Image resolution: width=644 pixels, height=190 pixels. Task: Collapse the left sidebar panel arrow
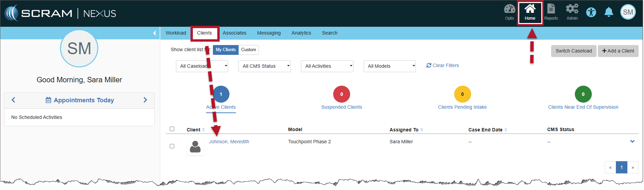[155, 33]
